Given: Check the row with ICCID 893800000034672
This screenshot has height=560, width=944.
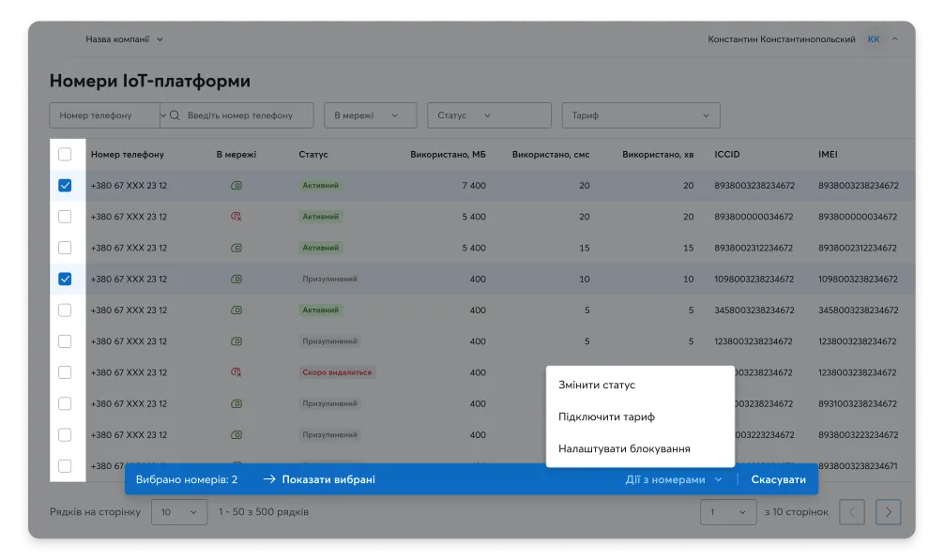Looking at the screenshot, I should [x=65, y=217].
